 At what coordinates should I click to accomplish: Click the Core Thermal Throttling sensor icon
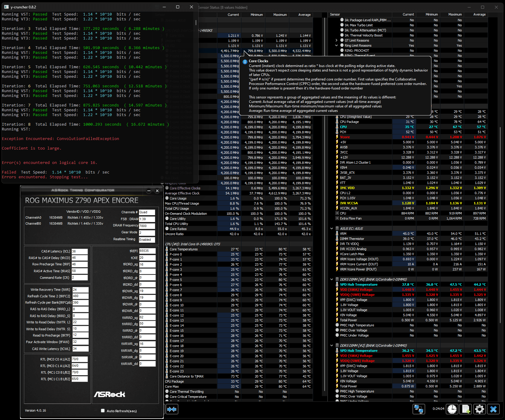coord(167,392)
